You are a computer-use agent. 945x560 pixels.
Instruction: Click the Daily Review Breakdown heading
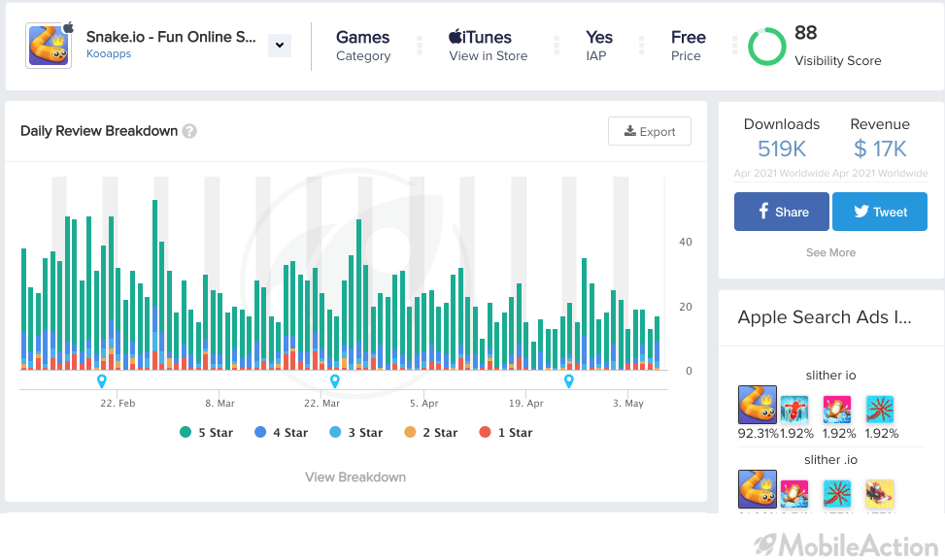(x=99, y=131)
